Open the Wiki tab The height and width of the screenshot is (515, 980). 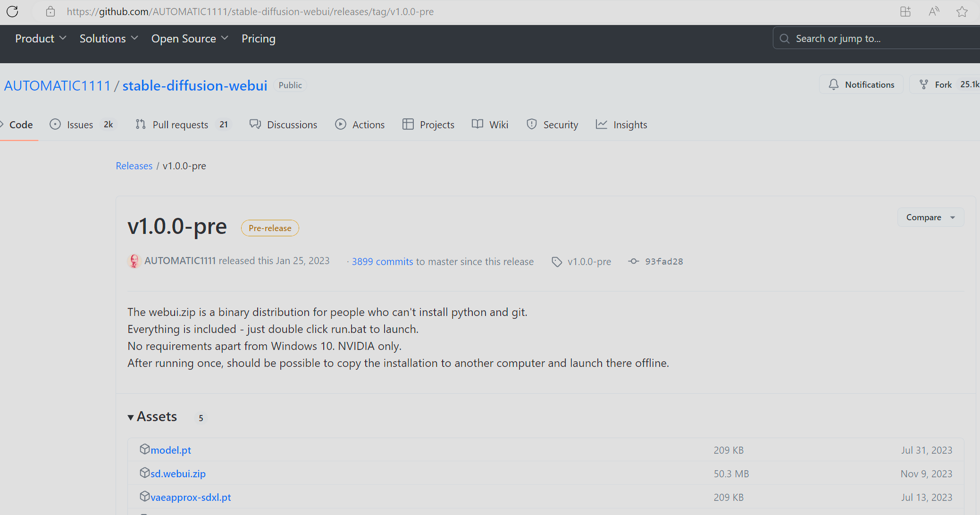tap(490, 125)
